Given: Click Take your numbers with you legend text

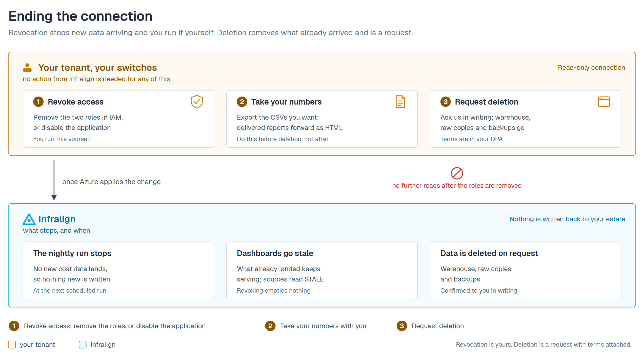Looking at the screenshot, I should (x=323, y=326).
